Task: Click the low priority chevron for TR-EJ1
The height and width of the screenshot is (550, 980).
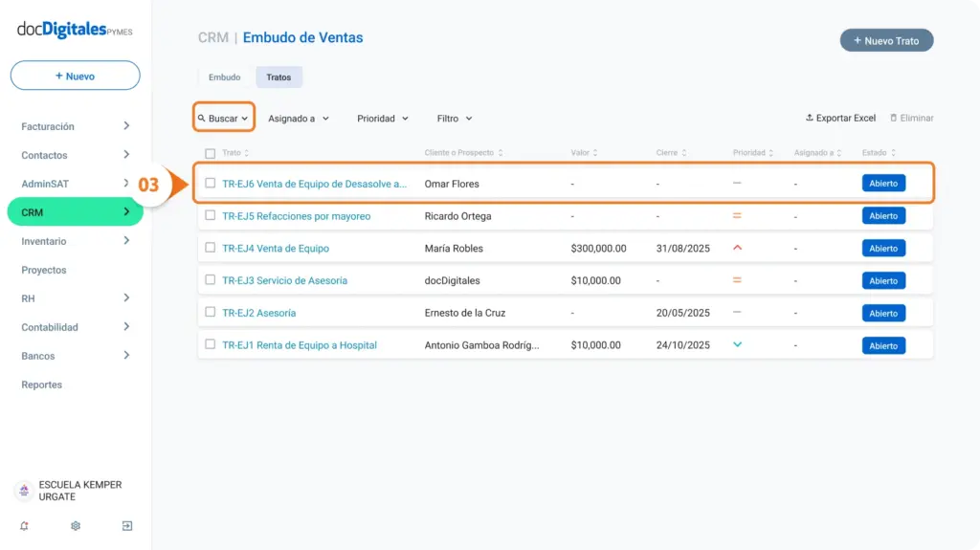Action: [738, 345]
